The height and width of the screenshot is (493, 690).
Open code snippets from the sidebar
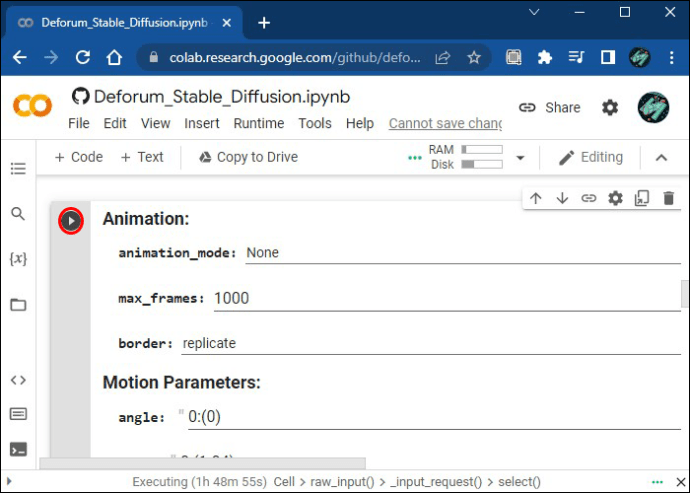point(18,379)
